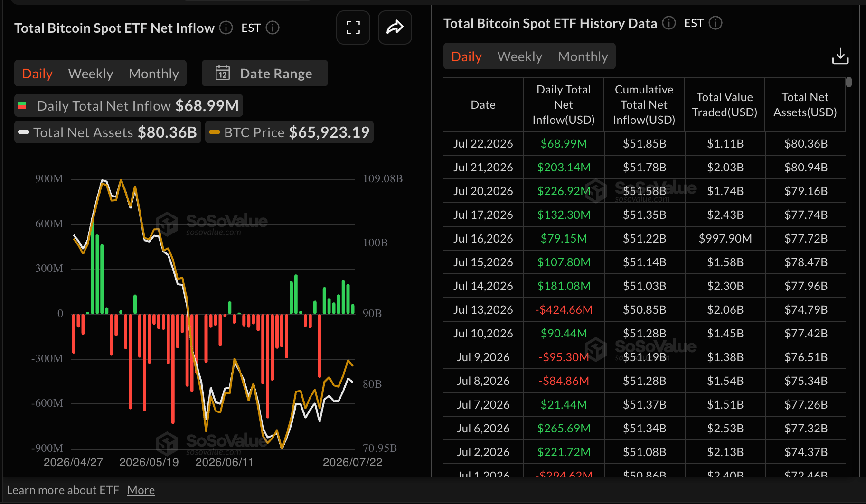866x504 pixels.
Task: Select the Jul 22,2026 date cell
Action: pos(483,144)
